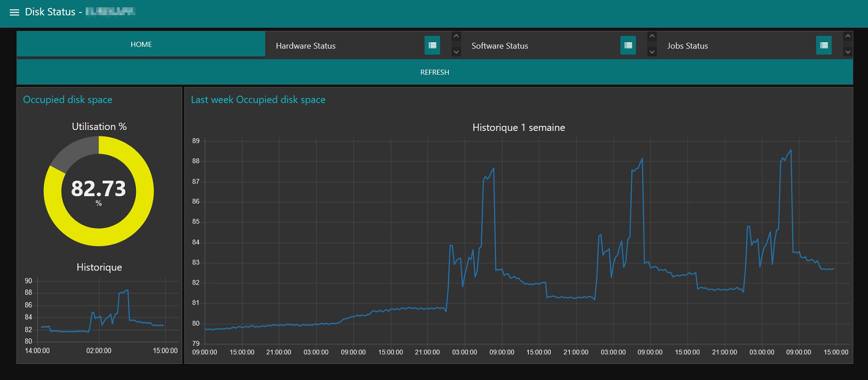Click the Jobs Status list icon

[824, 45]
